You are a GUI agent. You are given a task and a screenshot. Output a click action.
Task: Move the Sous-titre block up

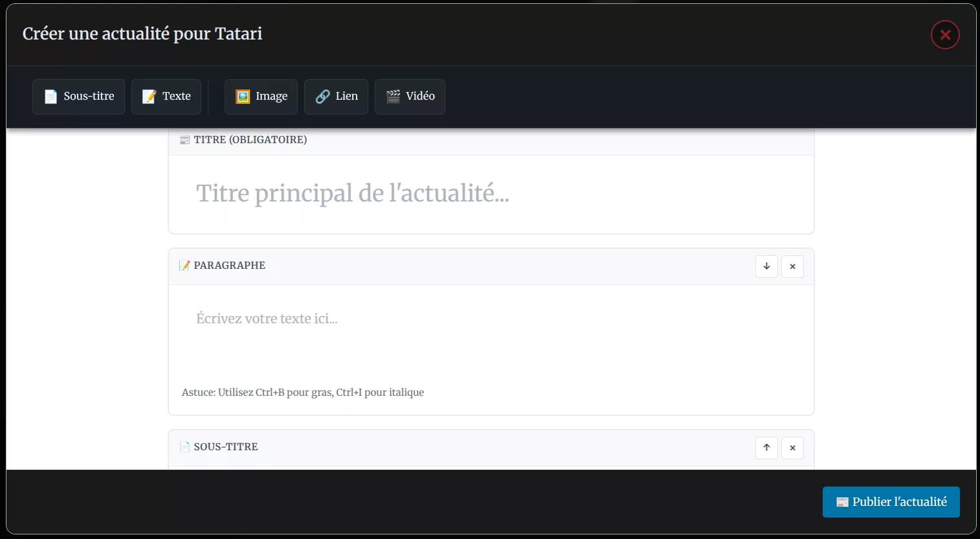[766, 448]
